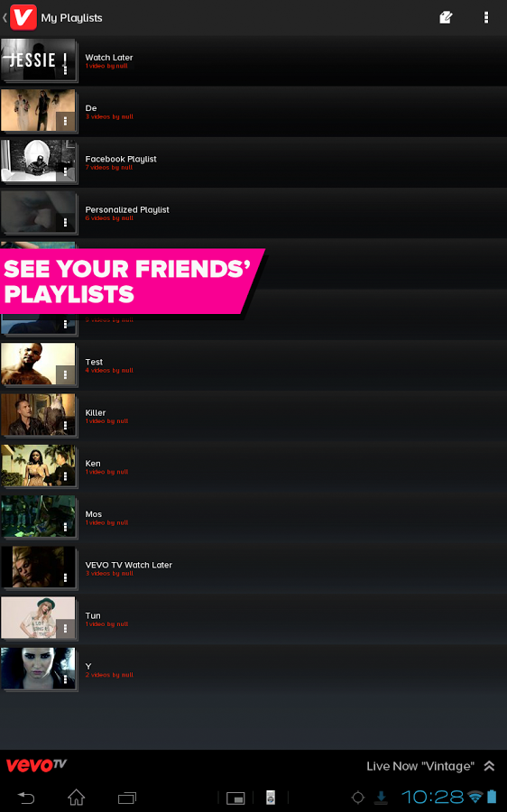This screenshot has width=507, height=812.
Task: Open the VEVO TV Watch Later playlist
Action: click(x=253, y=568)
